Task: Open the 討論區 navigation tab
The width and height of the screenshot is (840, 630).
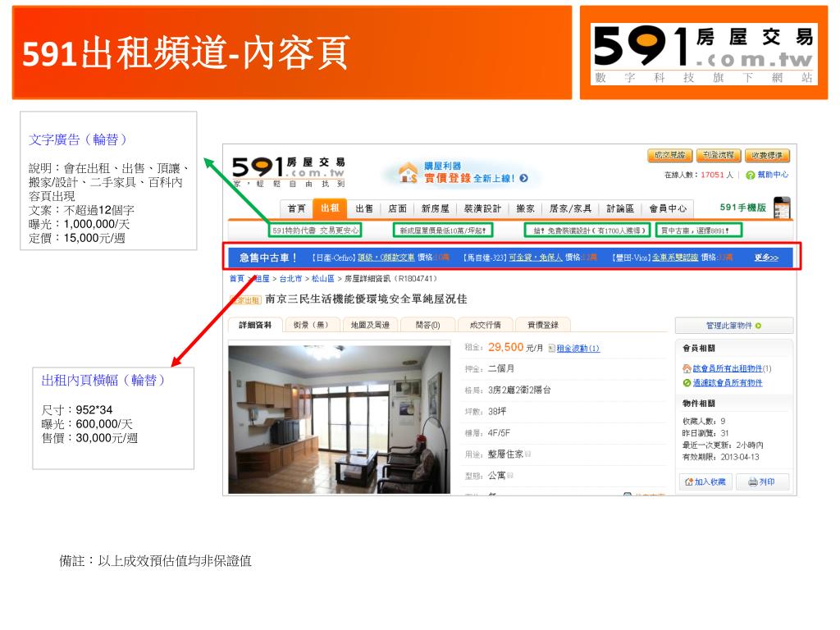Action: [620, 208]
